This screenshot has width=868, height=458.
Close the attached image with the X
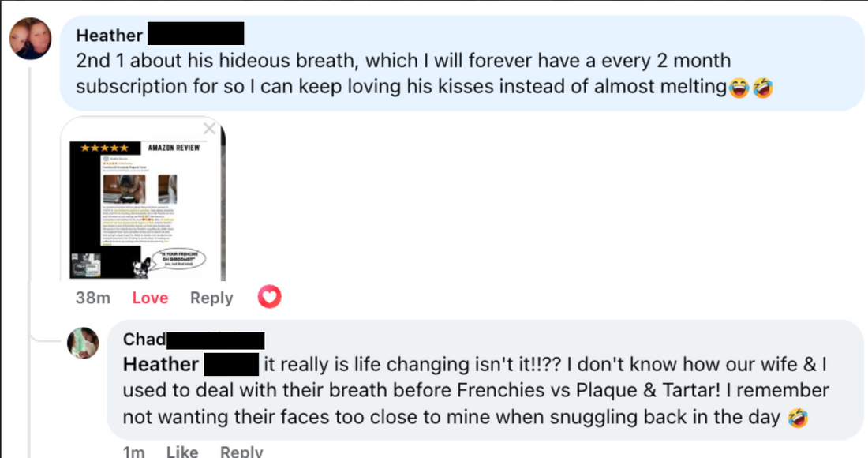(x=209, y=128)
